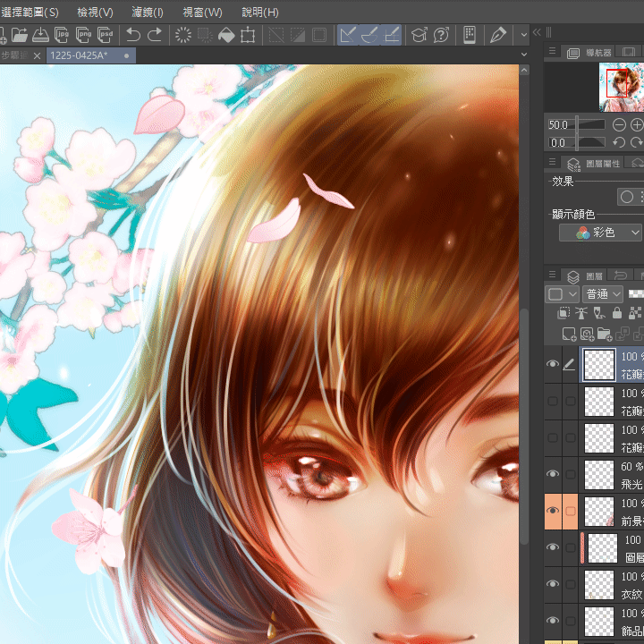This screenshot has height=644, width=644.
Task: Redo the last undone action
Action: pyautogui.click(x=155, y=35)
